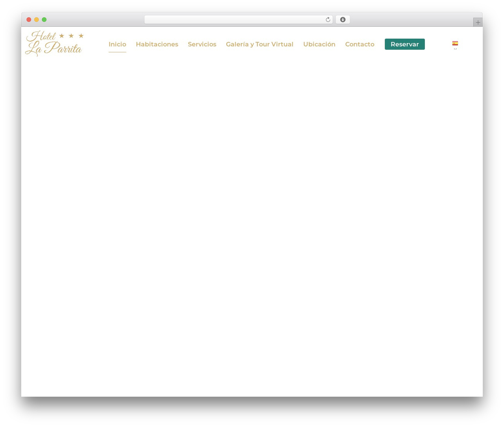Select the Spanish flag language icon
The width and height of the screenshot is (504, 427).
455,43
